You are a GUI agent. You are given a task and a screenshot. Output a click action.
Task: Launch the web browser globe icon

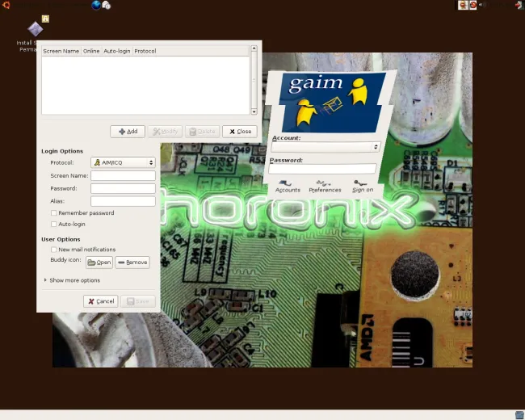coord(96,5)
